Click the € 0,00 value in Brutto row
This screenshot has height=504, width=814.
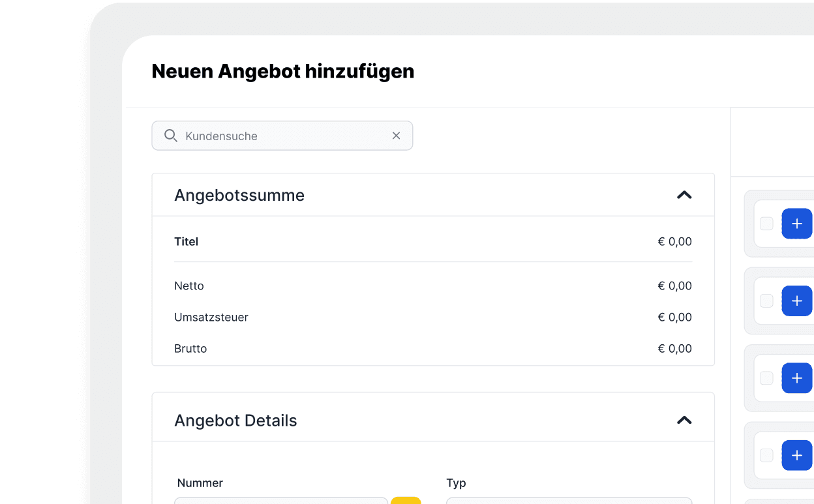[x=675, y=348]
